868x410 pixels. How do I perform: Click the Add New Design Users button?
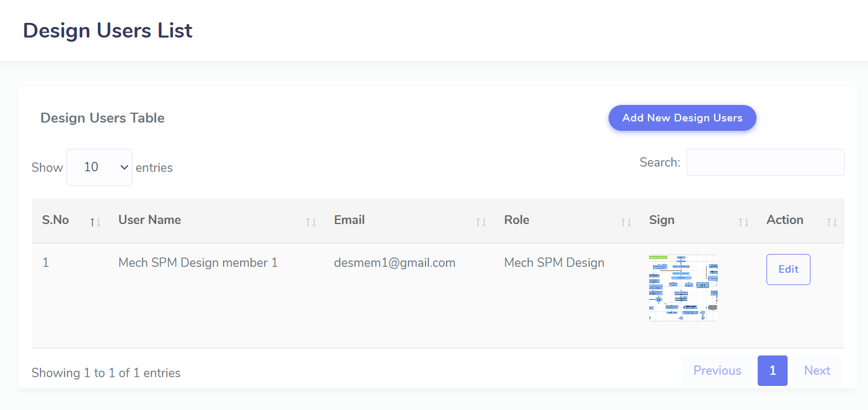pos(682,118)
